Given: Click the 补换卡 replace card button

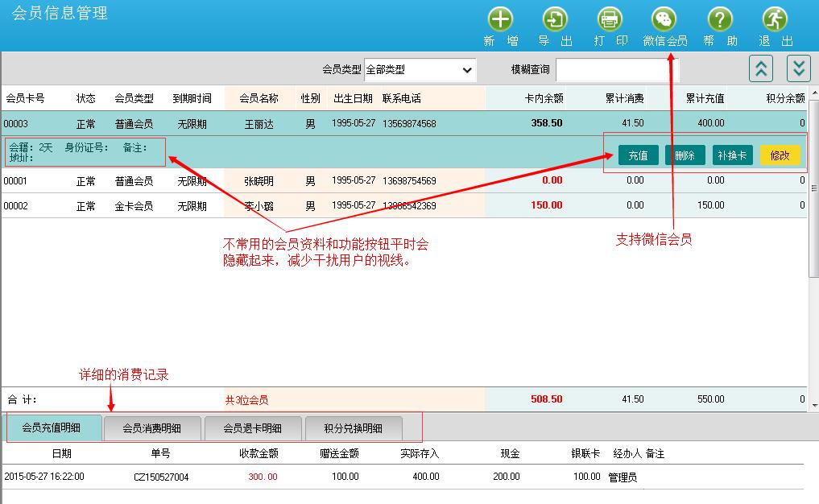Looking at the screenshot, I should 732,155.
